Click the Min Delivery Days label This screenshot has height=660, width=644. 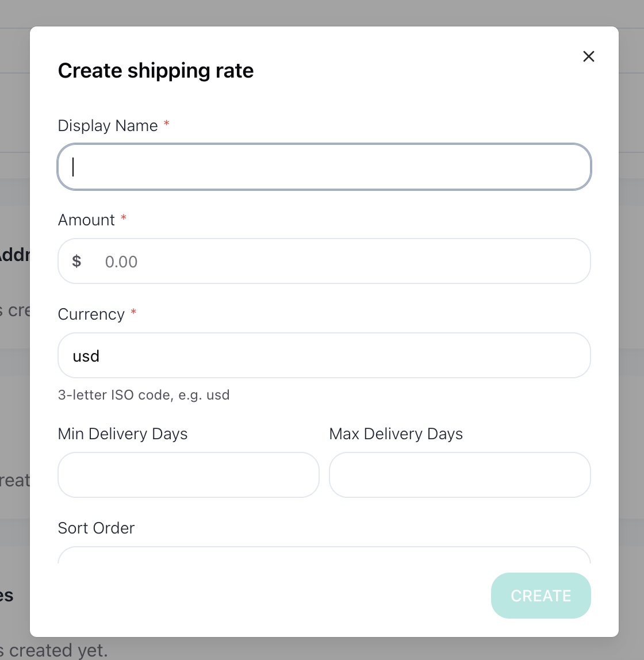[122, 434]
